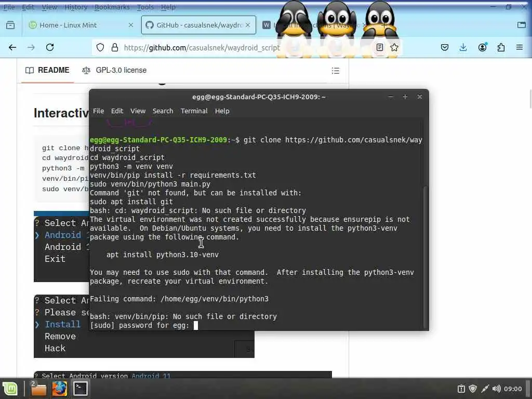The width and height of the screenshot is (532, 399).
Task: Close the GitHub waydroid_script tab
Action: click(248, 25)
